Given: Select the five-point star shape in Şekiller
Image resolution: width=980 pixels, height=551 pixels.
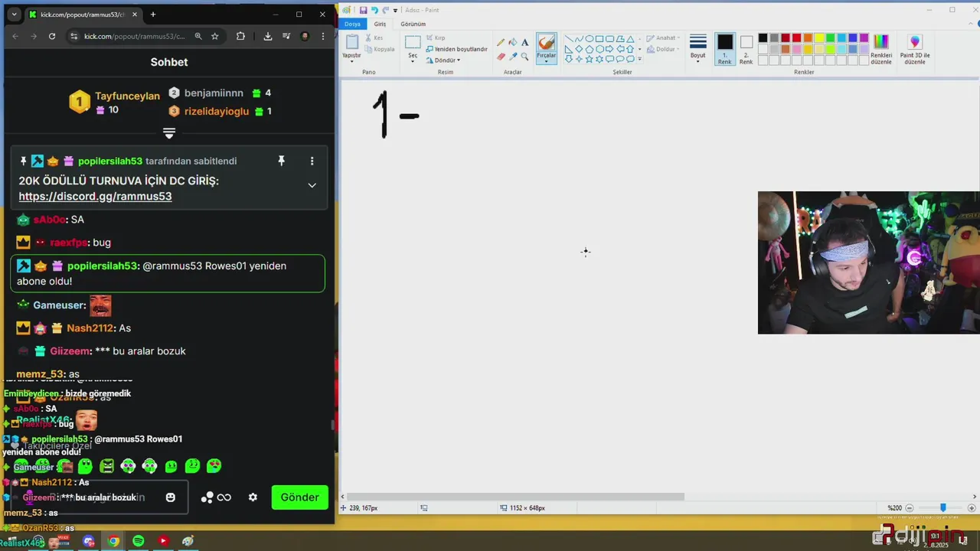Looking at the screenshot, I should (589, 59).
